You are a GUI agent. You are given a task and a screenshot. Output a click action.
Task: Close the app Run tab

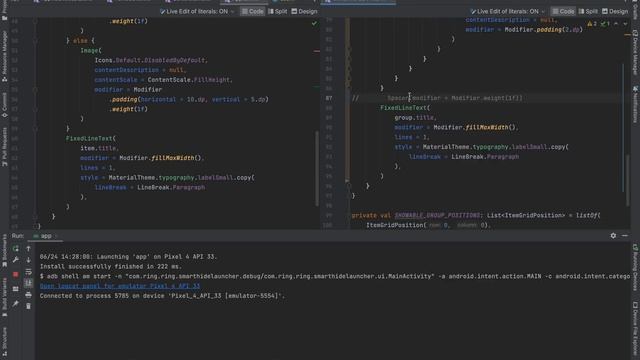coord(56,236)
